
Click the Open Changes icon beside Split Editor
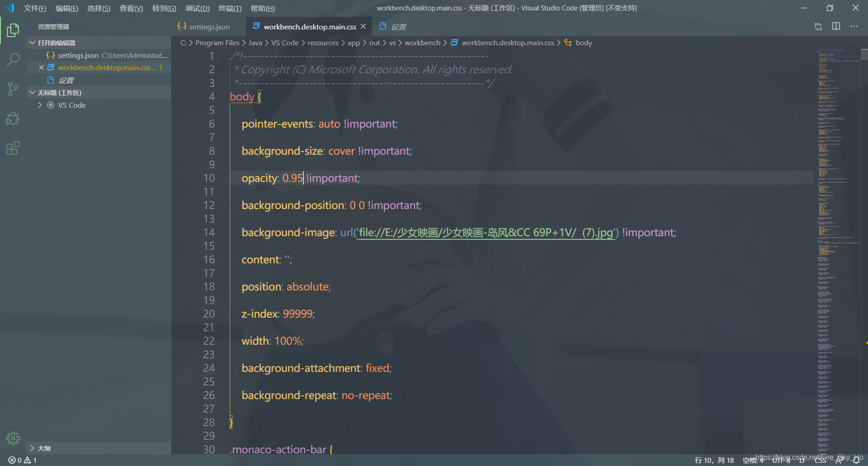click(818, 26)
